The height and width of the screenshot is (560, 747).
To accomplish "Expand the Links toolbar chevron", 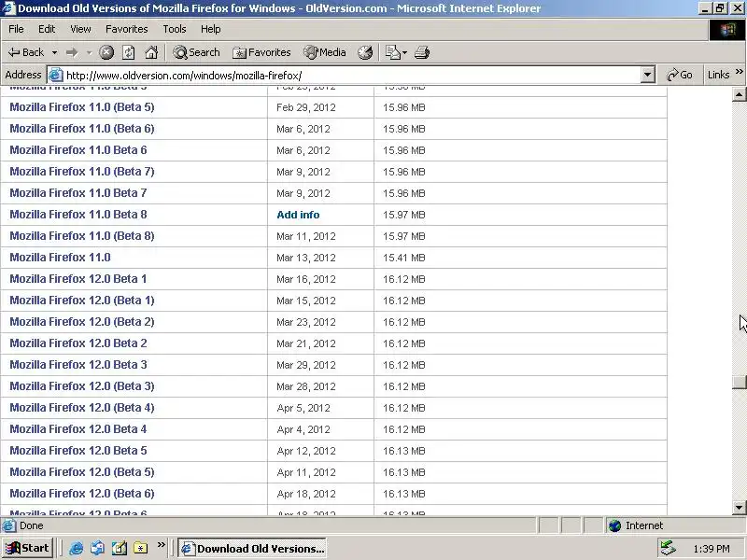I will coord(739,73).
